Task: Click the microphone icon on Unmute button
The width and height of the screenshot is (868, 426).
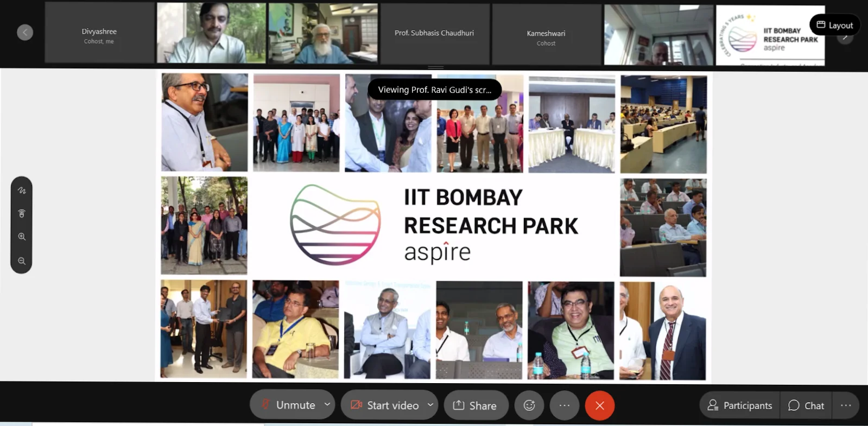Action: 265,404
